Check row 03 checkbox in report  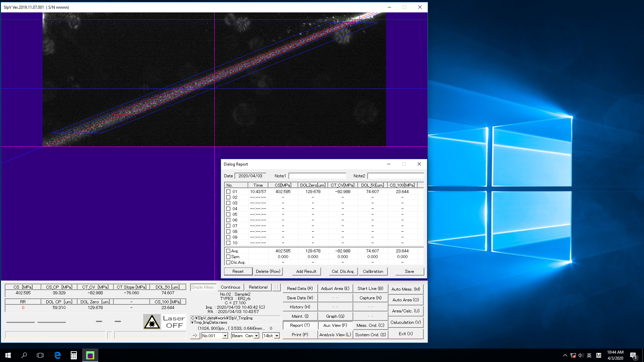(228, 203)
